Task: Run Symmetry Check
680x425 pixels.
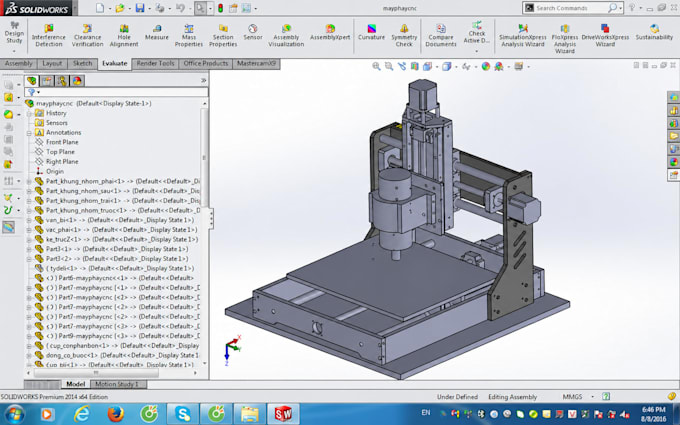Action: pos(404,35)
